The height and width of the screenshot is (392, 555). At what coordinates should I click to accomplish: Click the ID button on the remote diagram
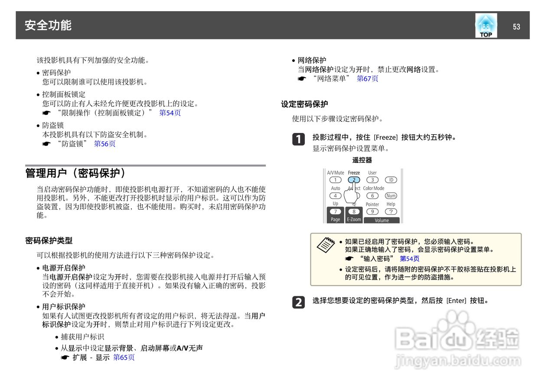pyautogui.click(x=392, y=180)
